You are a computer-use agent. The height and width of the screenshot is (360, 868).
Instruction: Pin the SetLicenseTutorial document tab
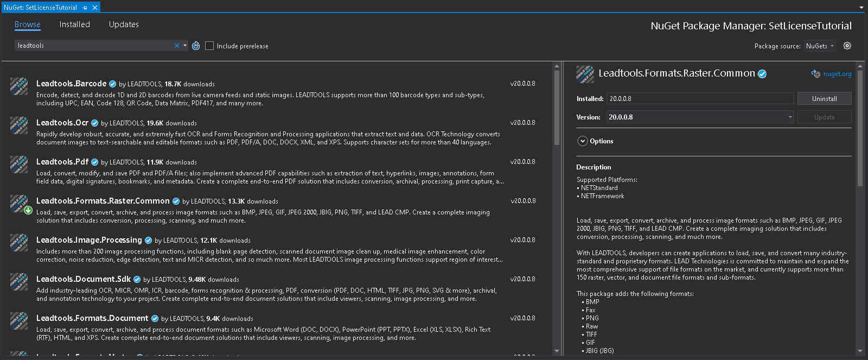[85, 8]
